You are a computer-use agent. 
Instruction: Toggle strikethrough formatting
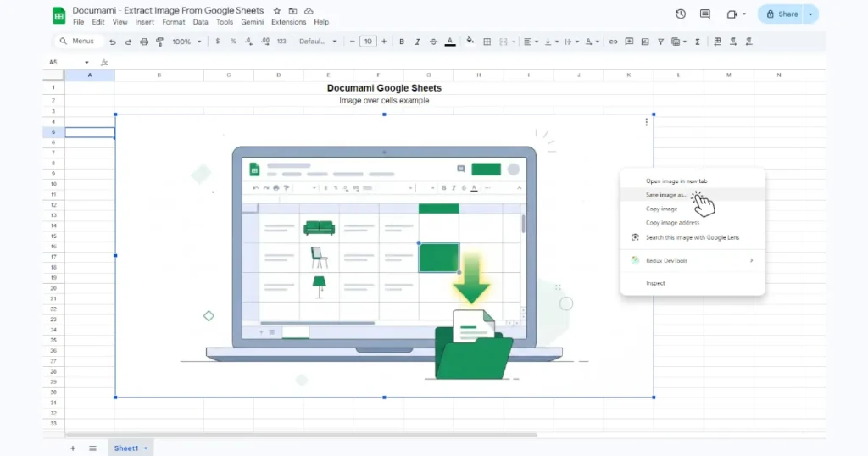click(x=433, y=42)
